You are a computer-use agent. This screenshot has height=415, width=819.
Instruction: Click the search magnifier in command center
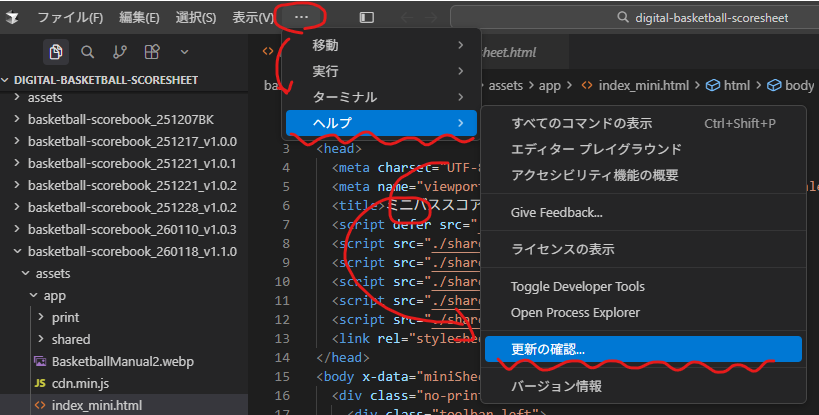point(623,17)
